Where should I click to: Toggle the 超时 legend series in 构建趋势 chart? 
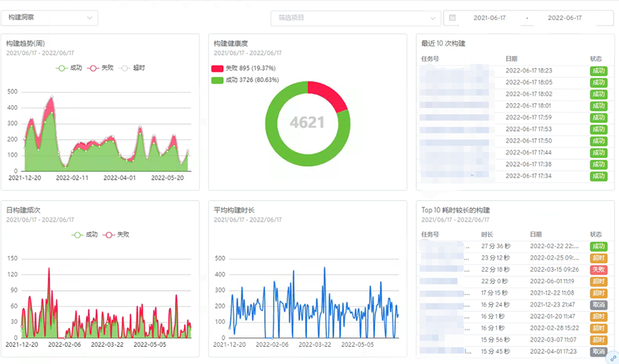pyautogui.click(x=132, y=68)
